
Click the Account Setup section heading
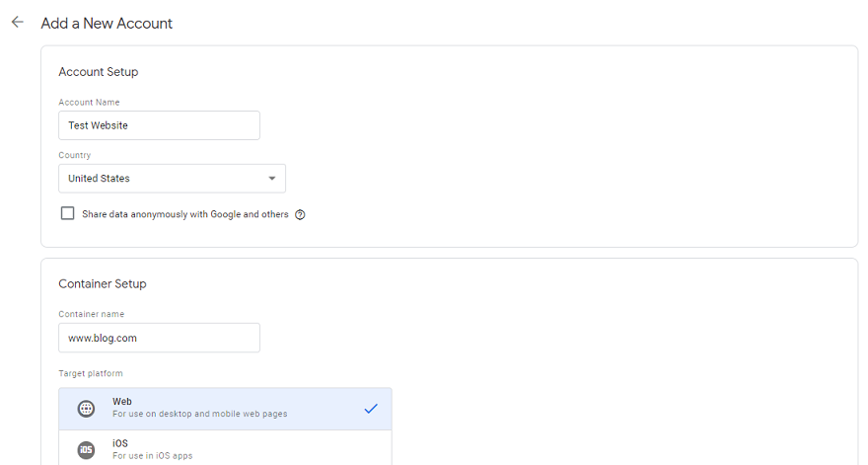(x=99, y=72)
